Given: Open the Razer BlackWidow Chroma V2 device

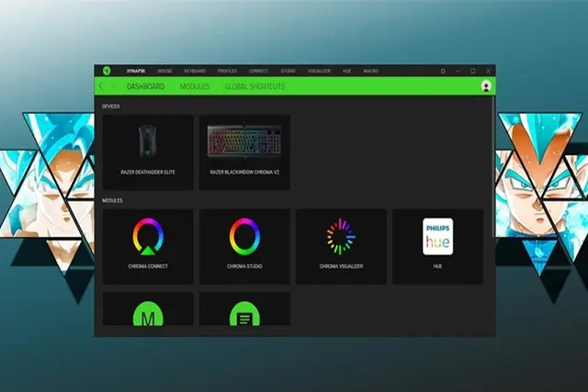Looking at the screenshot, I should click(244, 151).
